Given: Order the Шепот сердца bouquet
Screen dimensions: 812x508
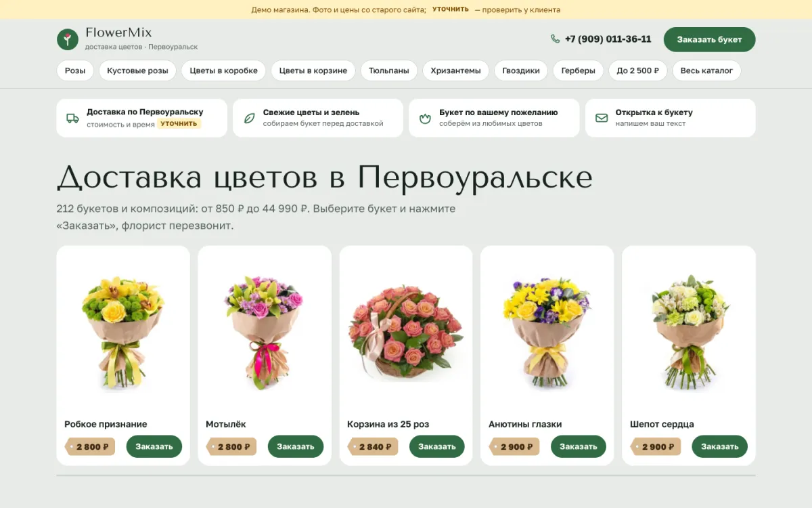Looking at the screenshot, I should coord(720,446).
